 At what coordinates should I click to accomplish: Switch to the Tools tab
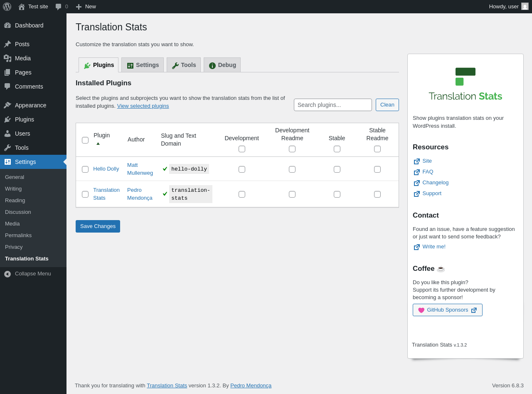pos(184,65)
